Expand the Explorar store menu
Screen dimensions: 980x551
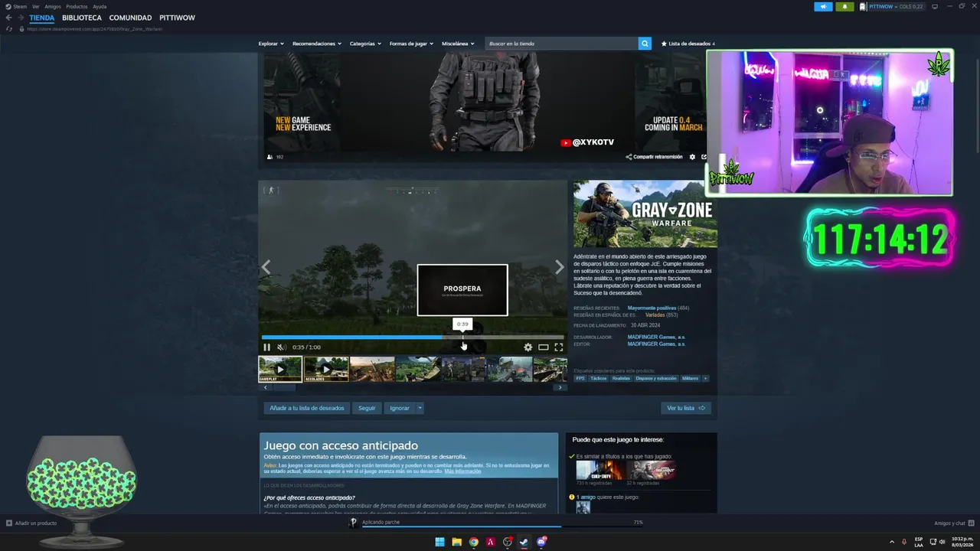(271, 44)
